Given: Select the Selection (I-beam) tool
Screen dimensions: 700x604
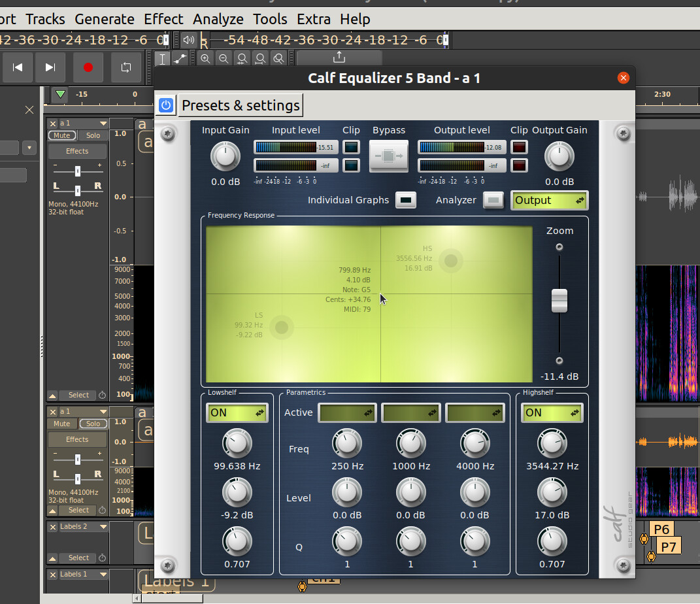Looking at the screenshot, I should coord(163,59).
